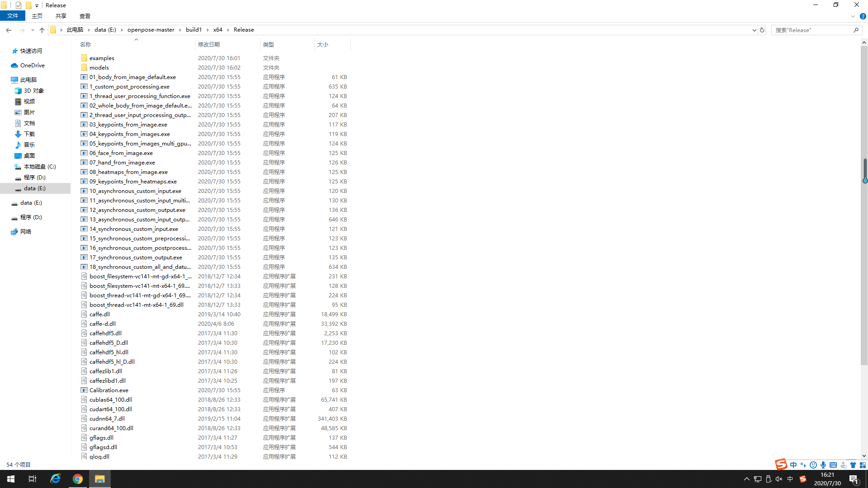Switch Sogou input to English with 中 icon
The width and height of the screenshot is (868, 488).
click(793, 465)
